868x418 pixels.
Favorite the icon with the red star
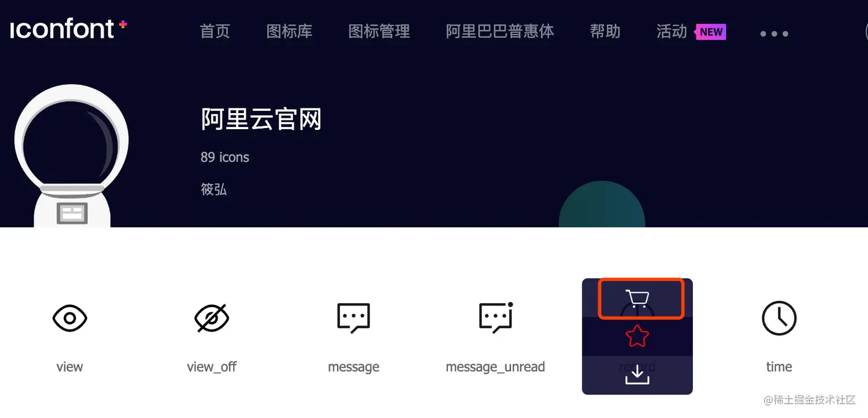click(x=637, y=336)
